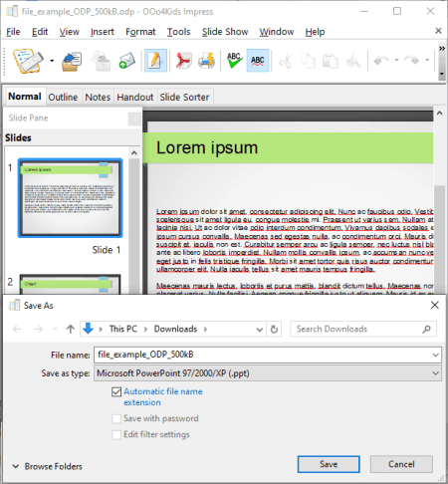448x484 pixels.
Task: Click the Paste toolbar icon
Action: tap(331, 61)
